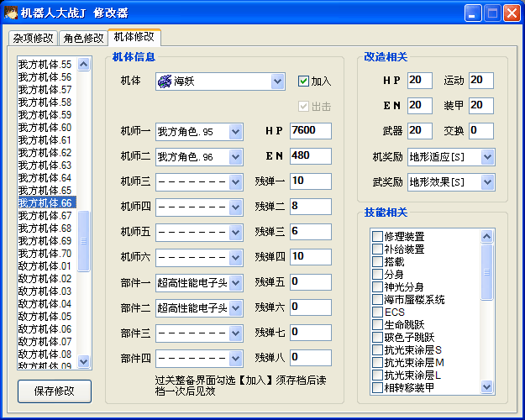The image size is (525, 420).
Task: Expand the 机师一 pilot dropdown
Action: (x=235, y=132)
